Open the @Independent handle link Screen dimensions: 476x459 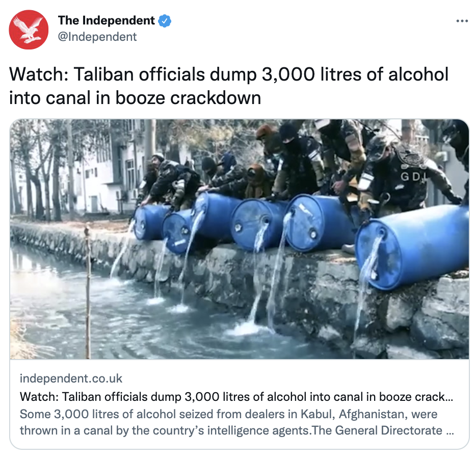click(97, 37)
